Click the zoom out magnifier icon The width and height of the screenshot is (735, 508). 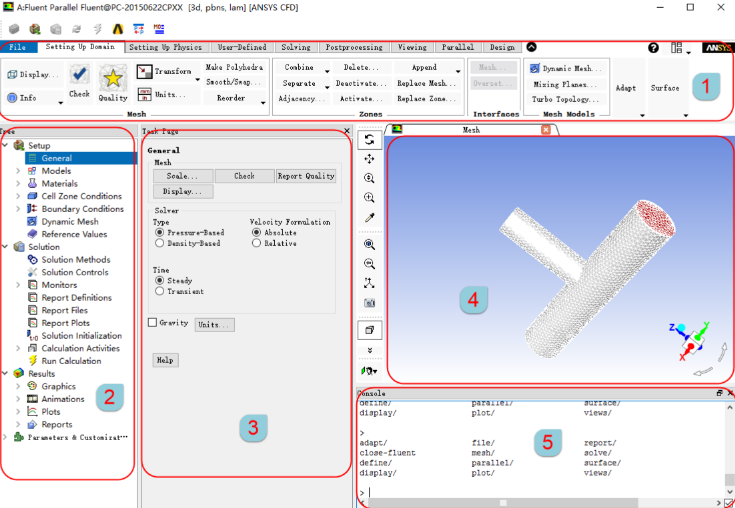click(x=369, y=264)
